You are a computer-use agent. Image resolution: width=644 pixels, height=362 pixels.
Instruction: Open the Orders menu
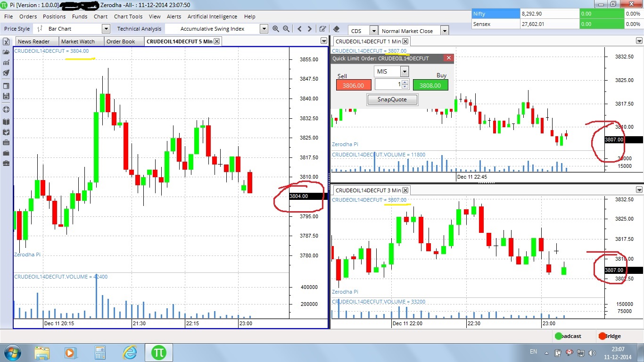click(x=28, y=16)
